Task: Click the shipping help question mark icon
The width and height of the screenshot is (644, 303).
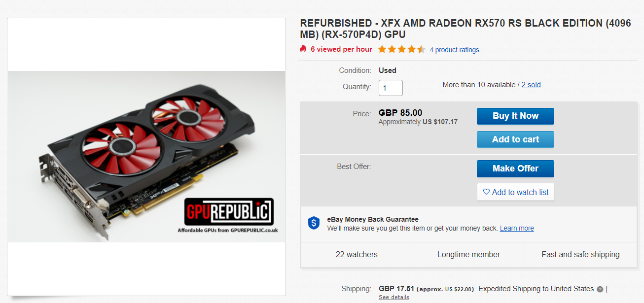Action: coord(600,289)
